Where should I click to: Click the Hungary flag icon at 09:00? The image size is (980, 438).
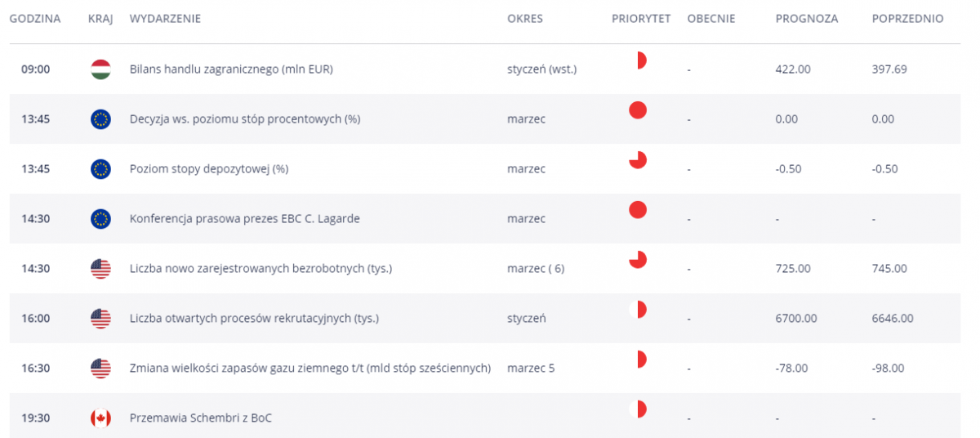(x=100, y=69)
